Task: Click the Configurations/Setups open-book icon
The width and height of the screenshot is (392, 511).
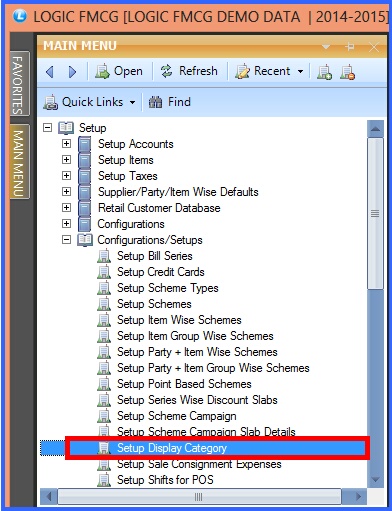Action: coord(85,240)
